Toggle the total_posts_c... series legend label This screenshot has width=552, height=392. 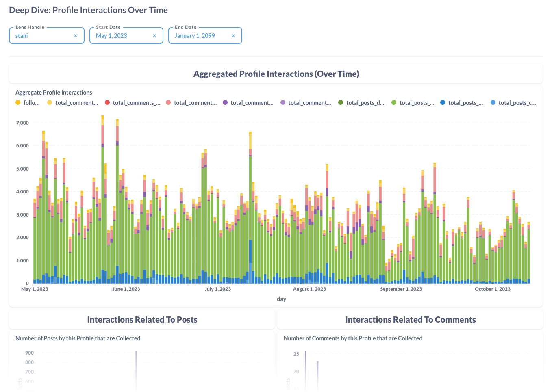pos(517,103)
